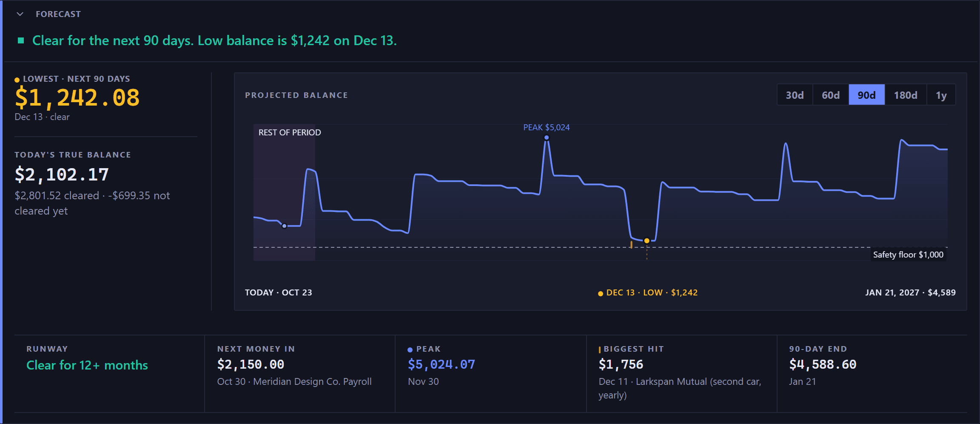Screen dimensions: 980x424
Task: Click the REST OF PERIOD label
Action: (x=290, y=132)
